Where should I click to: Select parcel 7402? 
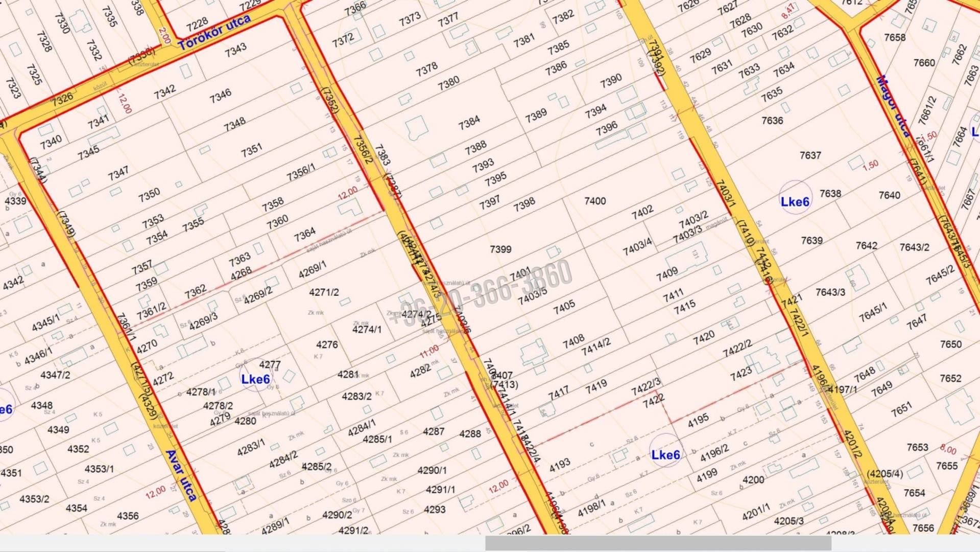click(x=642, y=213)
